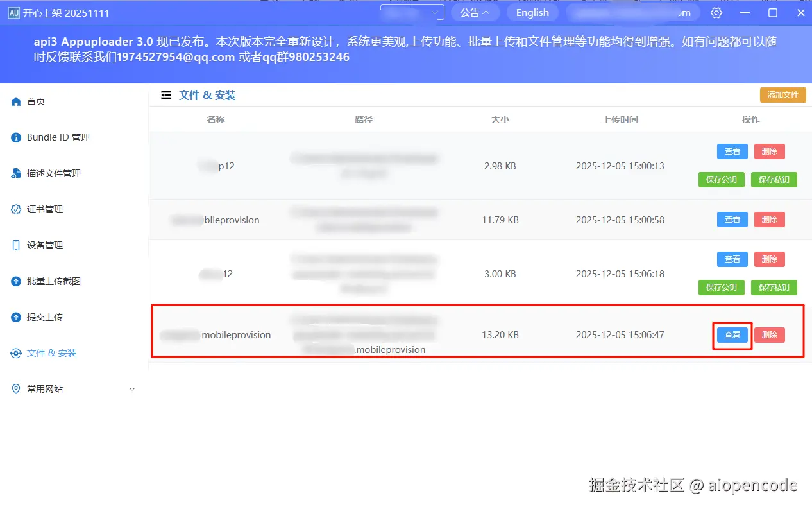This screenshot has height=509, width=812.
Task: Click the file name ending in bileprovision, 11.79 KB row
Action: coord(215,220)
